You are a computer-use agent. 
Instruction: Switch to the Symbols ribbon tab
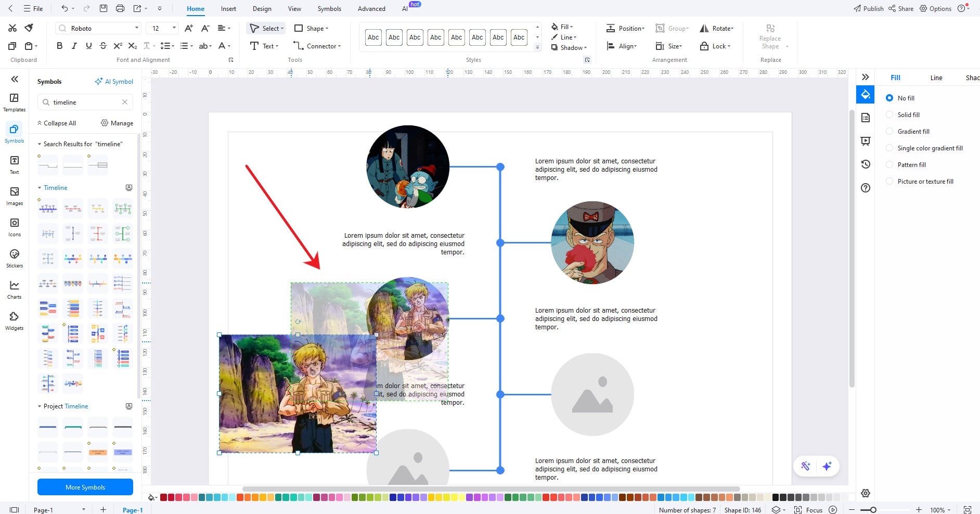329,9
